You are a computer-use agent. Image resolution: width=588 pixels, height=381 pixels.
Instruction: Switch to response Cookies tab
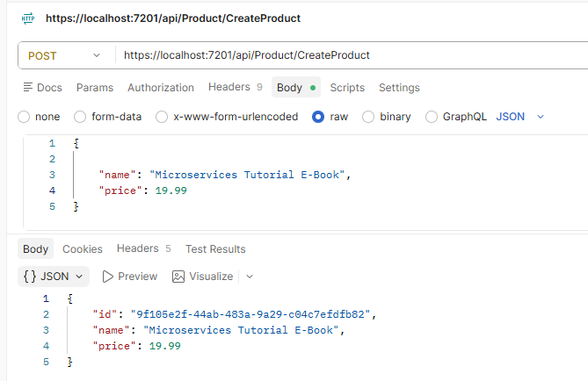click(x=83, y=249)
